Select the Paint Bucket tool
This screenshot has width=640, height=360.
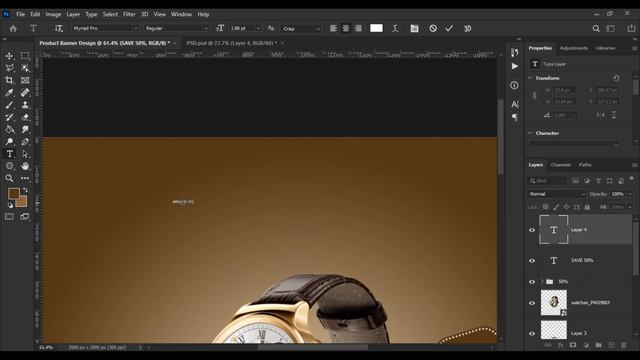tap(9, 129)
